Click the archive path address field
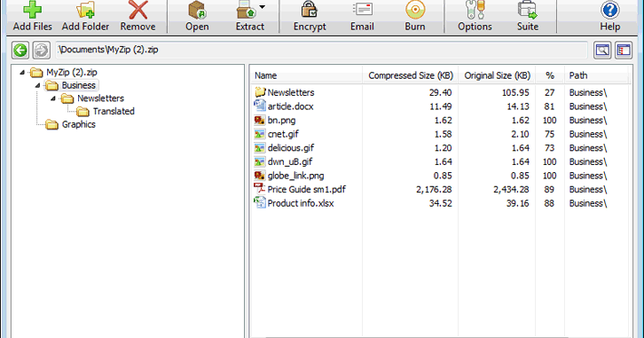Screen dimensions: 644x338 coord(322,50)
